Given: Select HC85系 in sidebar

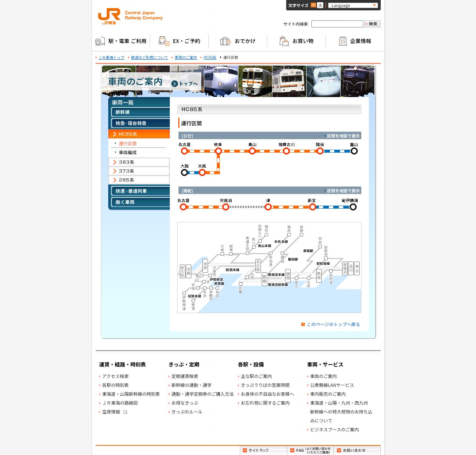Looking at the screenshot, I should 139,134.
